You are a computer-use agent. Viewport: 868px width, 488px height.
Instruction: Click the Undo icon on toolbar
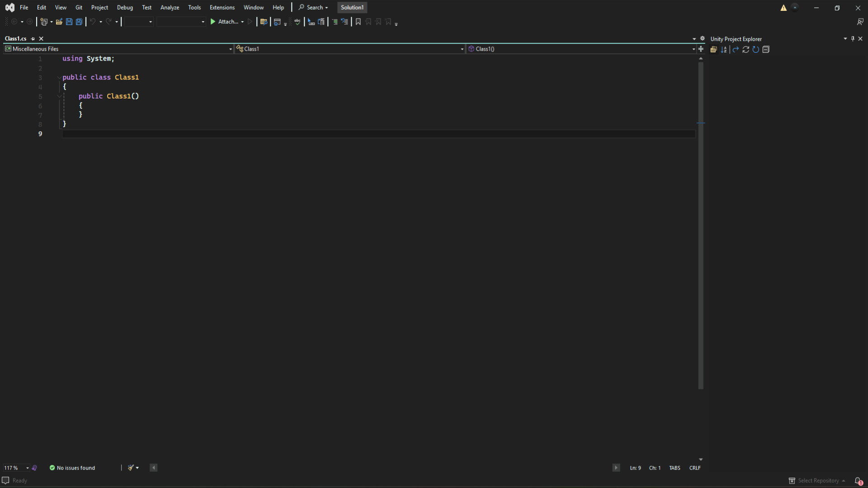coord(93,21)
